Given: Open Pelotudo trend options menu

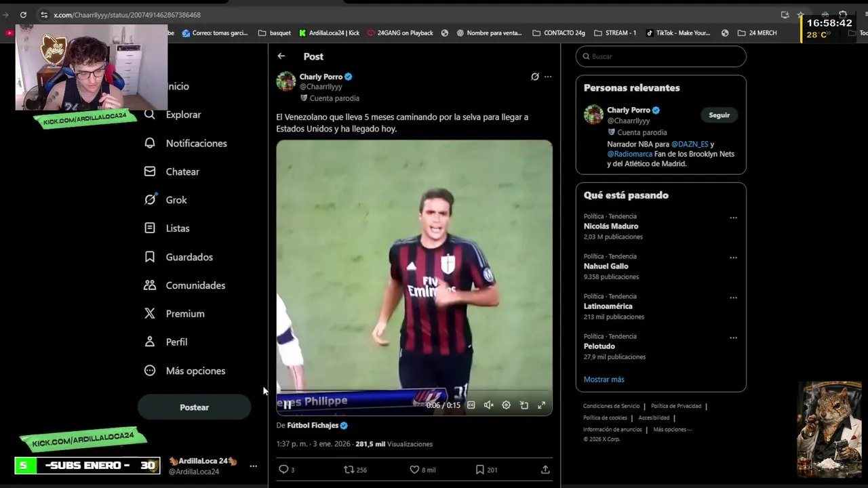Looking at the screenshot, I should [733, 338].
